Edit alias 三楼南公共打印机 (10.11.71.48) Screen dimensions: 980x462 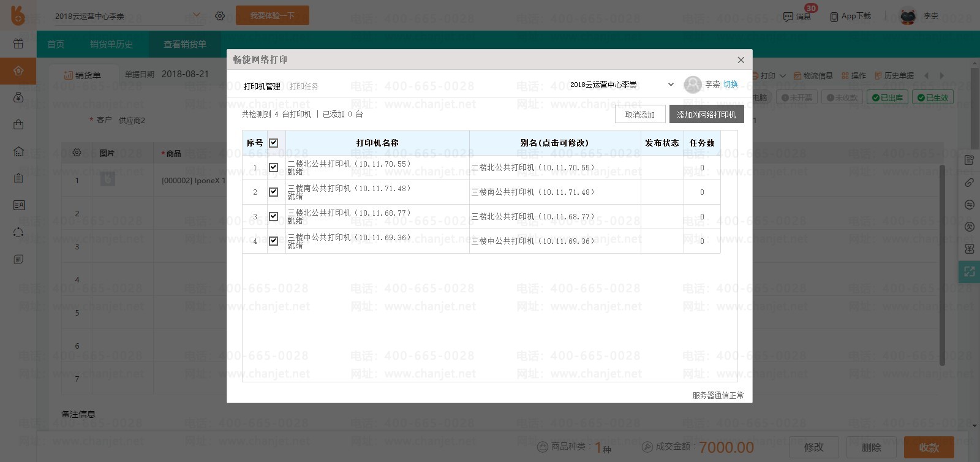pos(555,192)
